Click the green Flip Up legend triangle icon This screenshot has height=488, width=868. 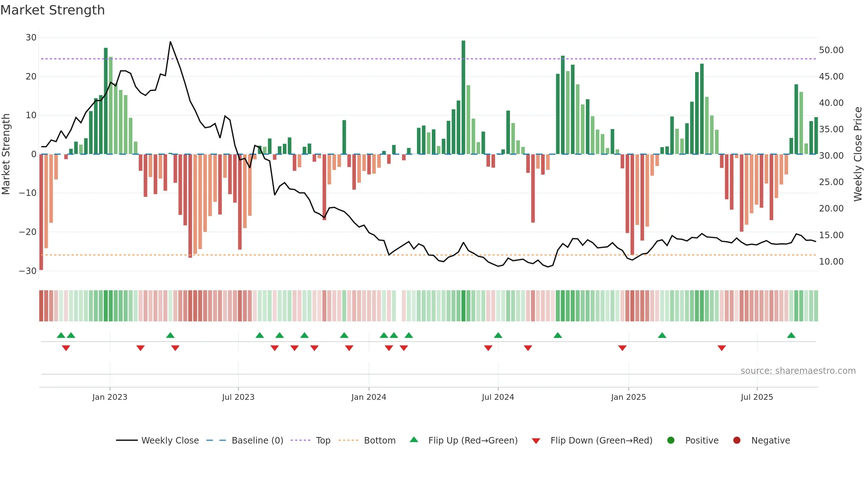[414, 440]
